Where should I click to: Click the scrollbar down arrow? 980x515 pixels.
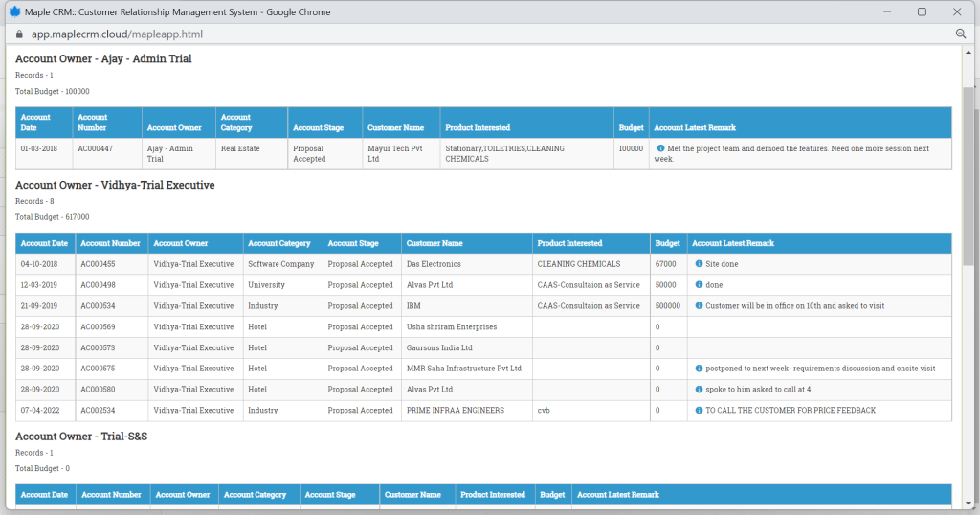pyautogui.click(x=969, y=504)
